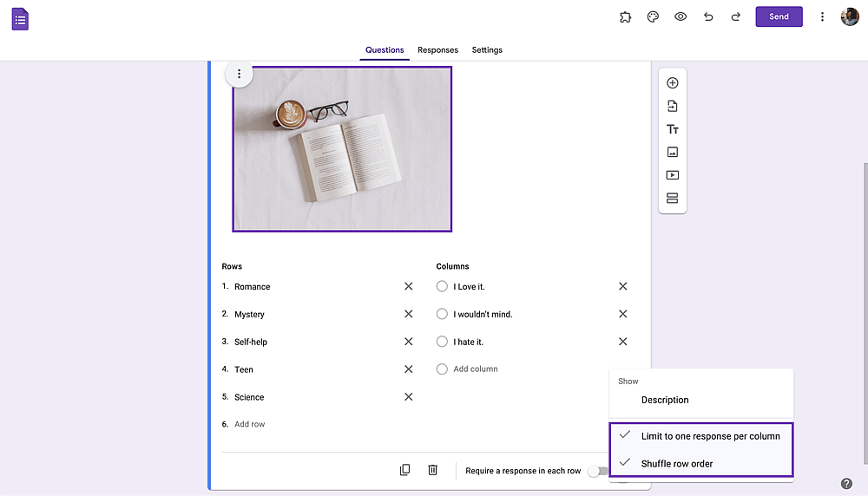This screenshot has width=868, height=496.
Task: Click the Add video icon in sidebar
Action: (672, 175)
